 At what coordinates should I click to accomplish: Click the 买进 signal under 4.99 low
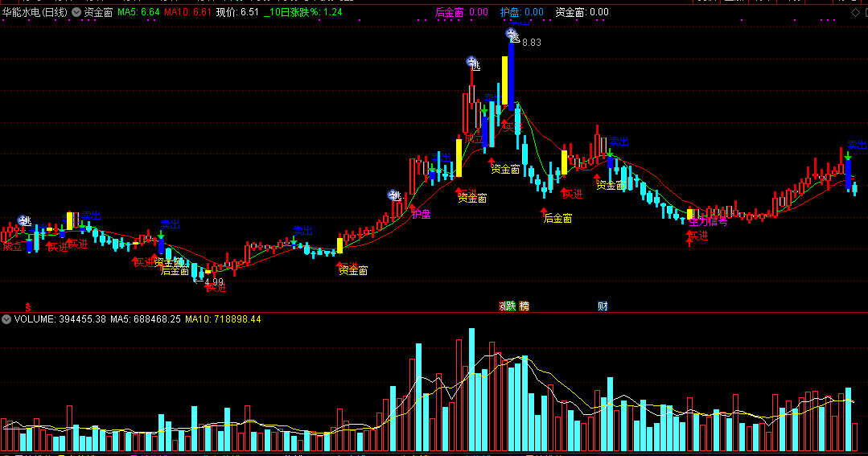216,288
